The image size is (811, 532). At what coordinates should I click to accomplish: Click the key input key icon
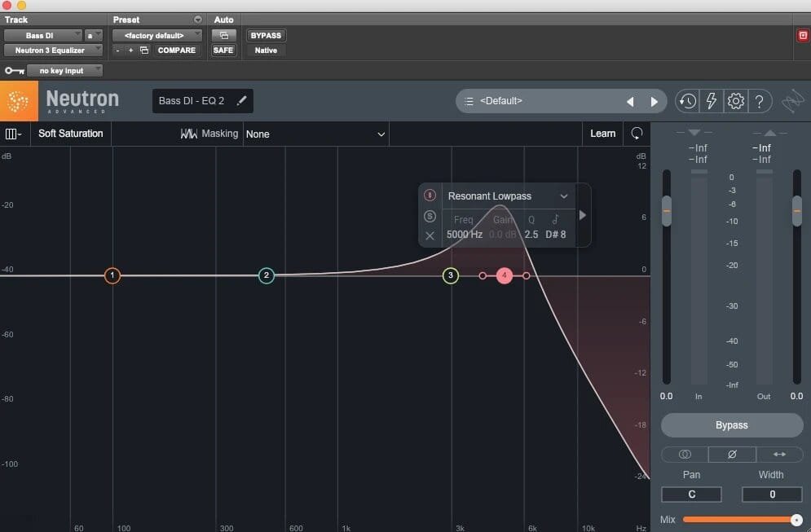[15, 70]
